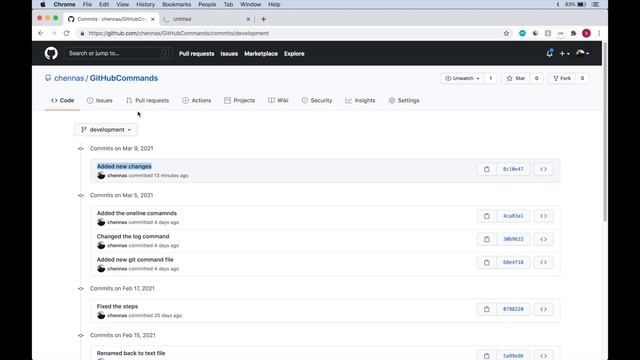Open Chrome three-dot menu
This screenshot has height=360, width=640.
point(599,33)
